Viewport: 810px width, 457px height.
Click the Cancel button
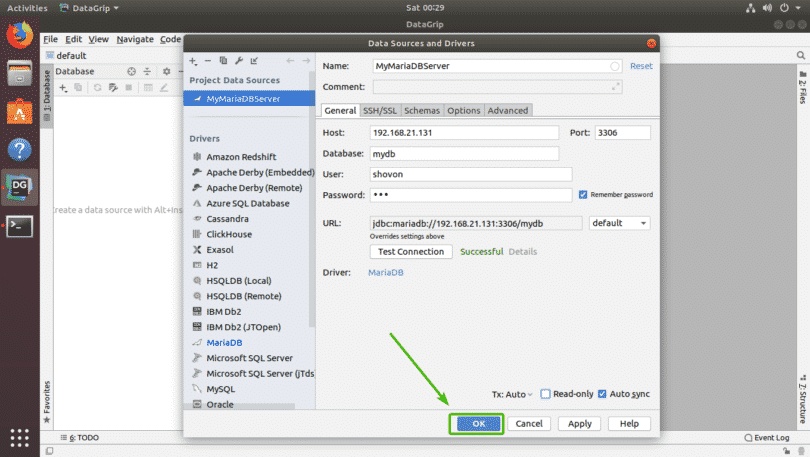tap(529, 424)
